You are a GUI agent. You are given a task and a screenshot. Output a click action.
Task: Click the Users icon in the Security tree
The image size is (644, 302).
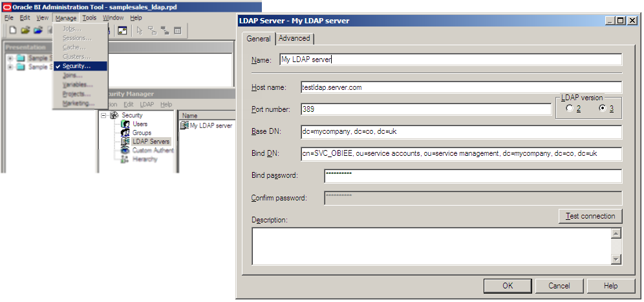pos(125,124)
